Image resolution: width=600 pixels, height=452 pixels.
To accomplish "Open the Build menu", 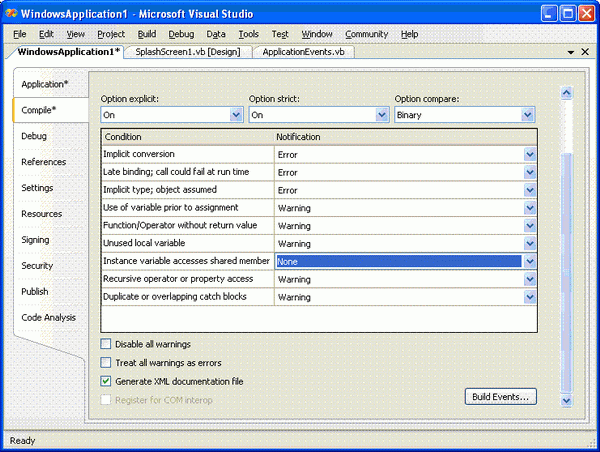I will pyautogui.click(x=147, y=34).
